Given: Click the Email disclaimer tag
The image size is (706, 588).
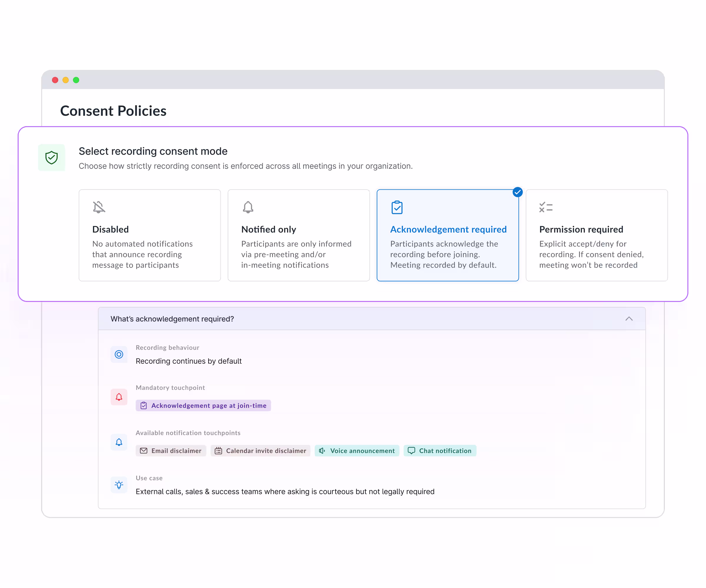Looking at the screenshot, I should [171, 451].
